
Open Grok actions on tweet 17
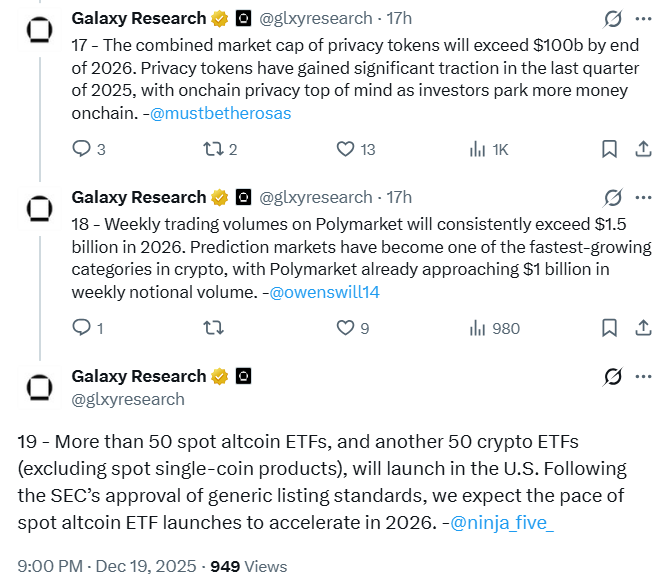[x=613, y=19]
